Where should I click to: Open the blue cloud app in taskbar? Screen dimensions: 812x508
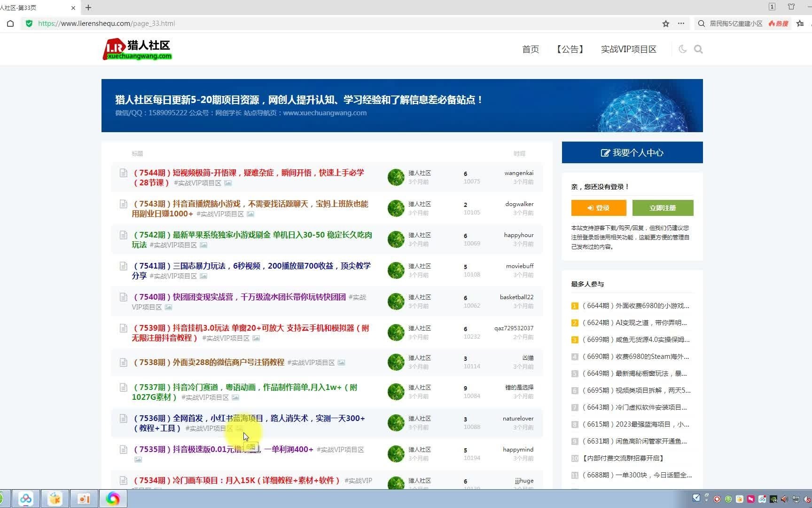pyautogui.click(x=26, y=499)
